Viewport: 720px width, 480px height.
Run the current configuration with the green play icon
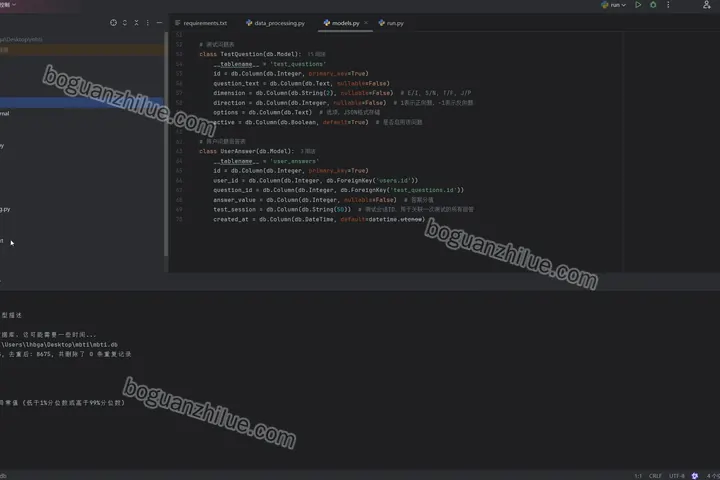[x=638, y=5]
